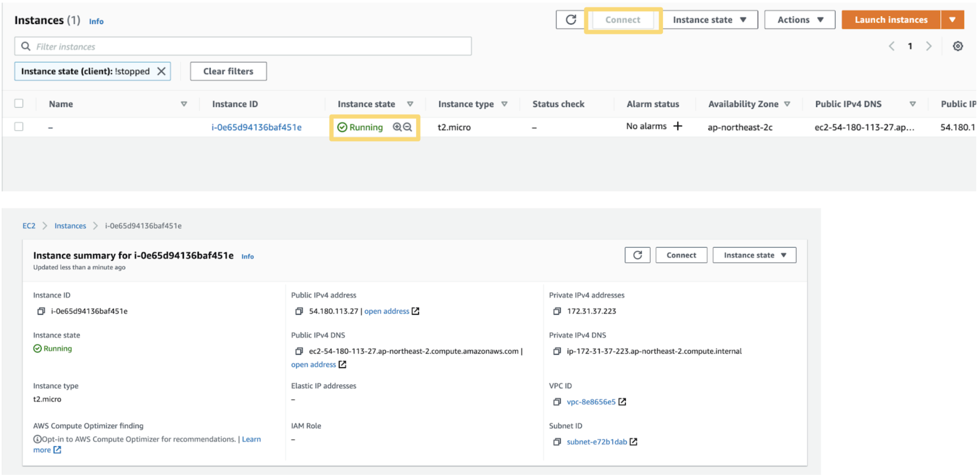
Task: Open Info link beside Instance summary title
Action: [248, 257]
